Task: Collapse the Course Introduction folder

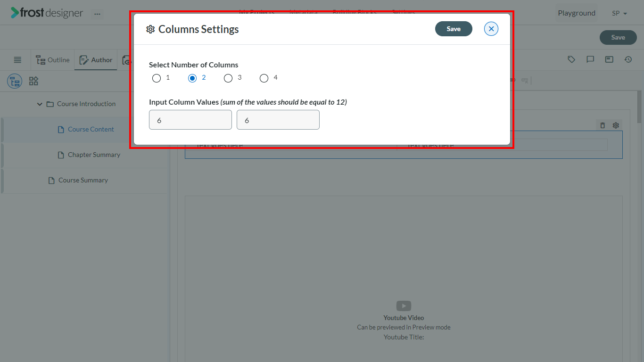Action: tap(40, 104)
